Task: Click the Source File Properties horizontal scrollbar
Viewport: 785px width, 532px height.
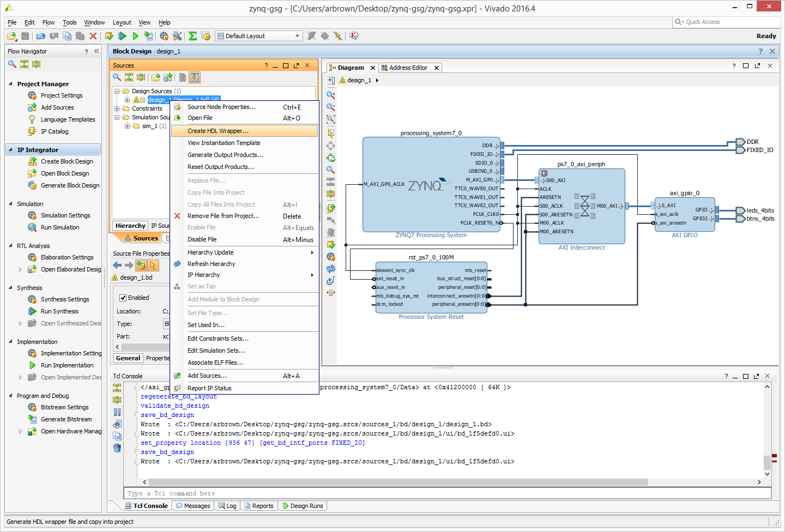Action: 146,347
